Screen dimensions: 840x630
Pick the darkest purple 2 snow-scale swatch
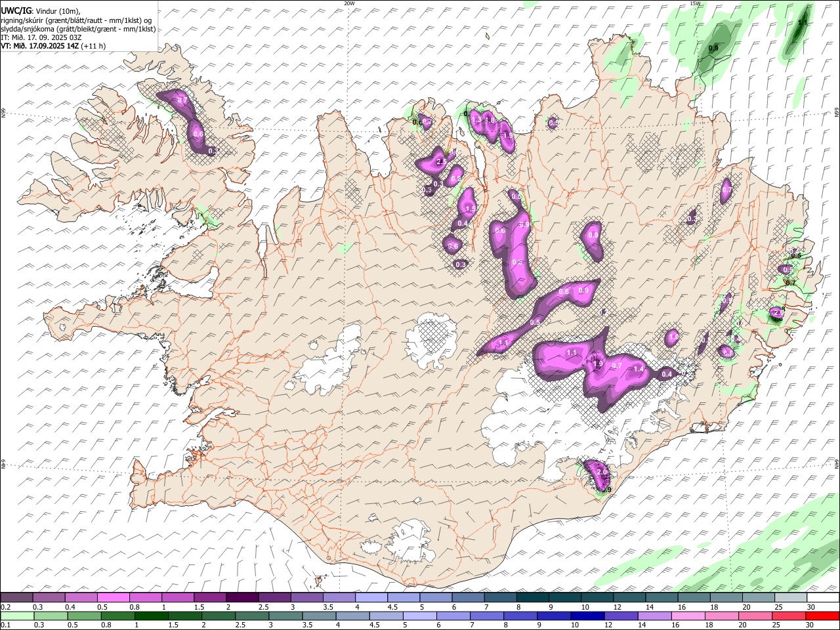(x=241, y=597)
